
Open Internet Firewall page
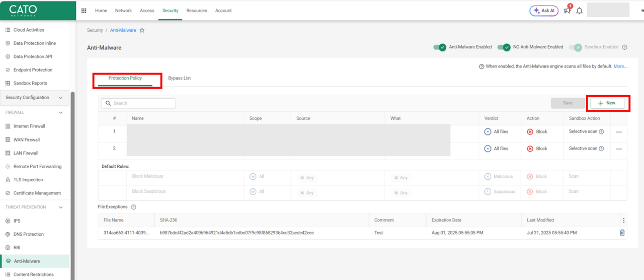coord(29,126)
